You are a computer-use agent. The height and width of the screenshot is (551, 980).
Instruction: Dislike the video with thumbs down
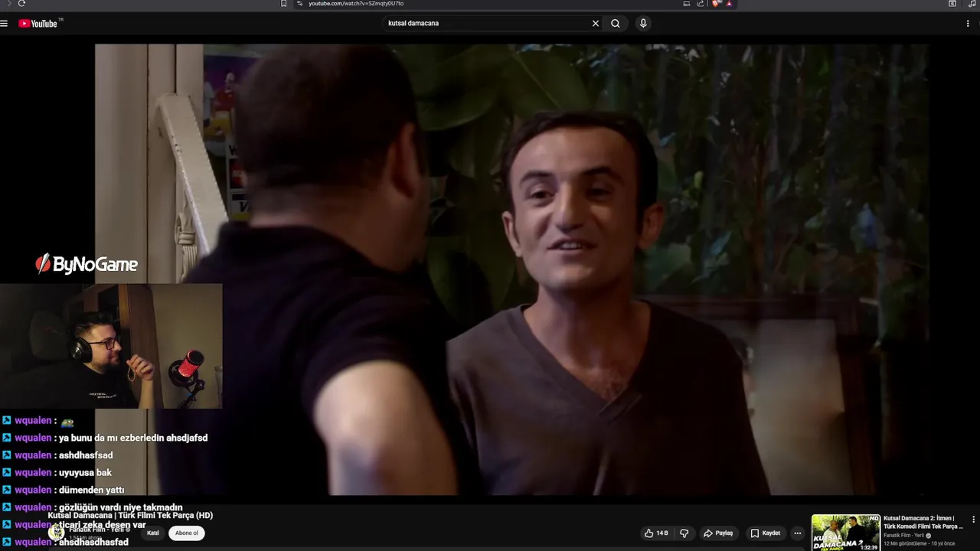pos(684,533)
